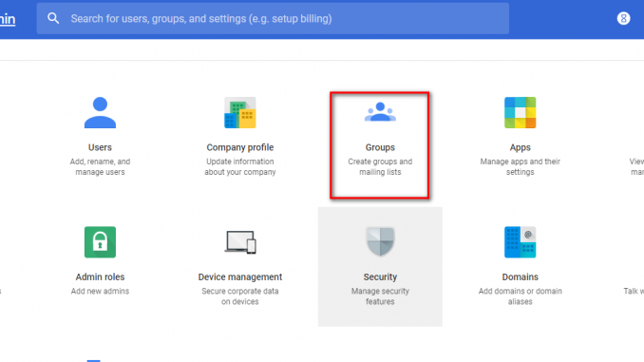Click 'Update information about your company' text
The width and height of the screenshot is (644, 362).
pyautogui.click(x=240, y=167)
